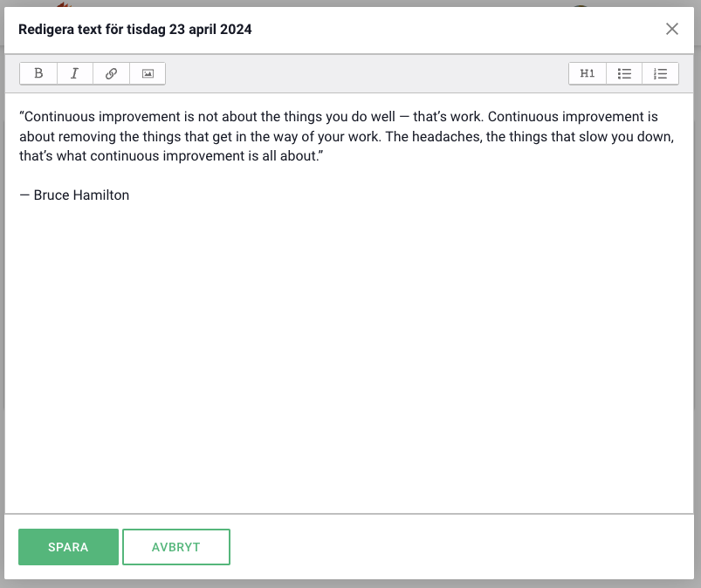Screen dimensions: 701x588
Task: Insert a hyperlink via link icon
Action: click(x=111, y=74)
